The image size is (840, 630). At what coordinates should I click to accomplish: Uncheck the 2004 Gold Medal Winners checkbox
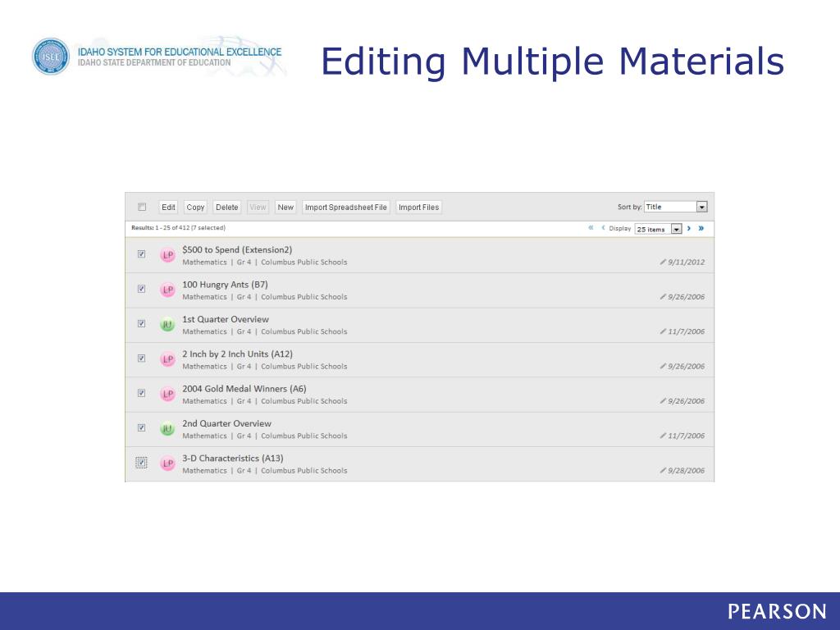click(x=141, y=393)
